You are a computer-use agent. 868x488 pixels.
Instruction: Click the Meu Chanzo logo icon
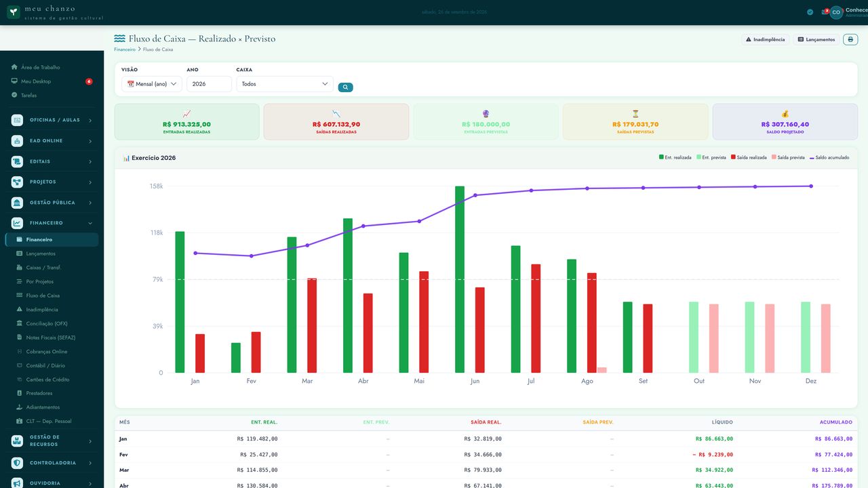click(14, 12)
